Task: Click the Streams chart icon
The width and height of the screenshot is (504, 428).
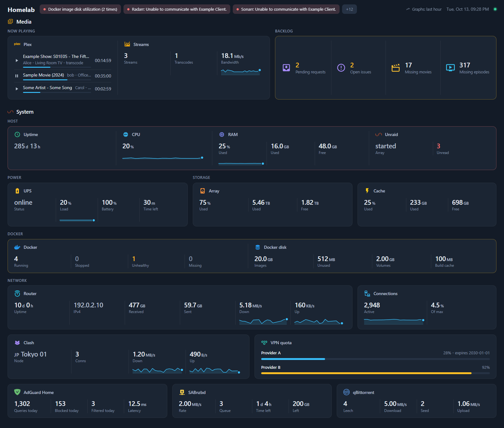Action: click(127, 44)
